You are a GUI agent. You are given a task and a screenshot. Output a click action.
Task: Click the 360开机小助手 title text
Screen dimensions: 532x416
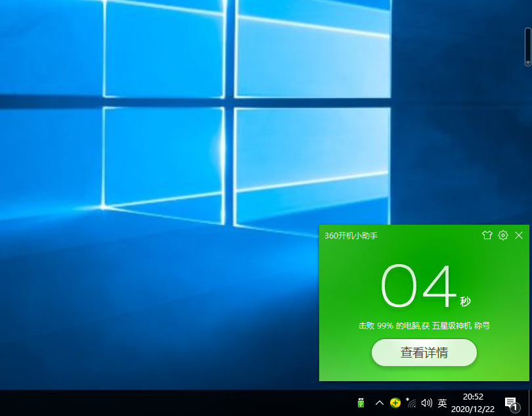[x=351, y=235]
